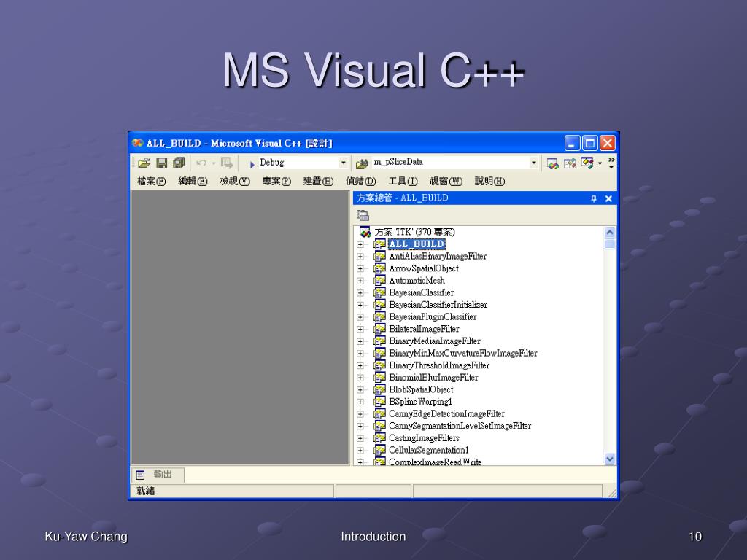
Task: Click the Find in Files binoculars icon
Action: 362,163
